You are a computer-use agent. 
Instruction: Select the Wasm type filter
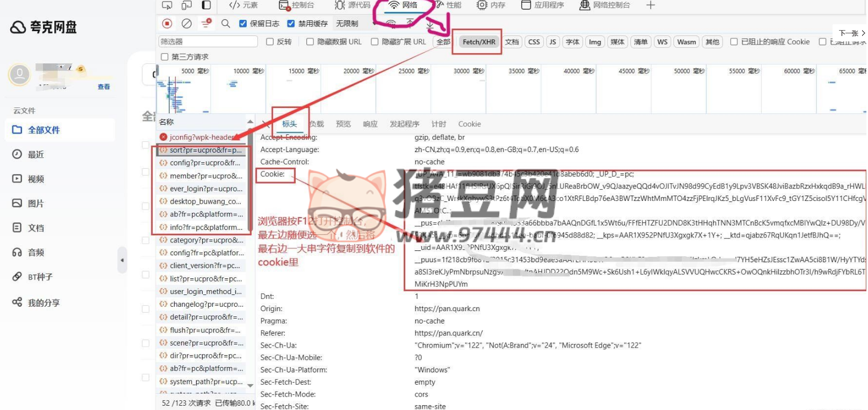coord(686,42)
